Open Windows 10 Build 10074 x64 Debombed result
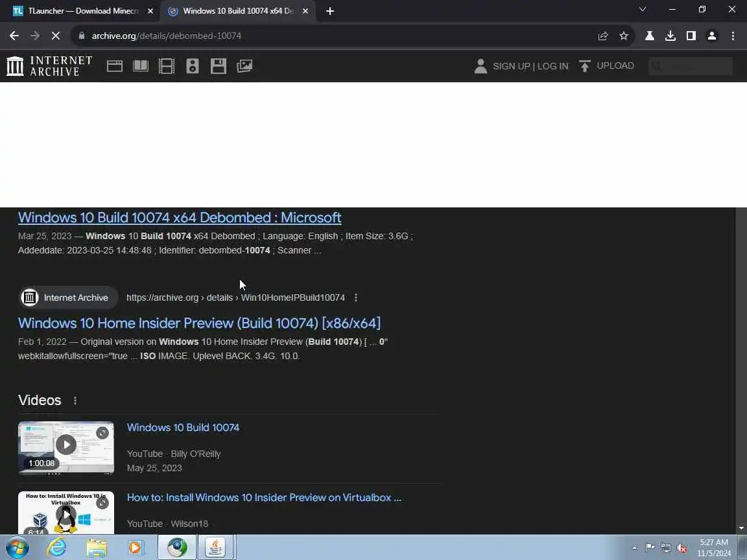Image resolution: width=747 pixels, height=560 pixels. click(180, 218)
